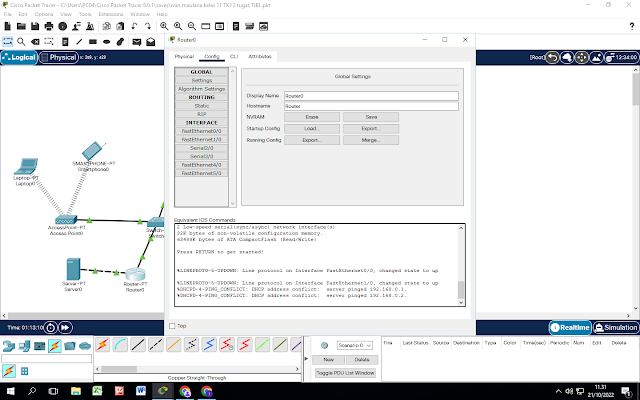This screenshot has width=640, height=400.
Task: Pick the Place Note tool icon
Action: click(x=65, y=42)
